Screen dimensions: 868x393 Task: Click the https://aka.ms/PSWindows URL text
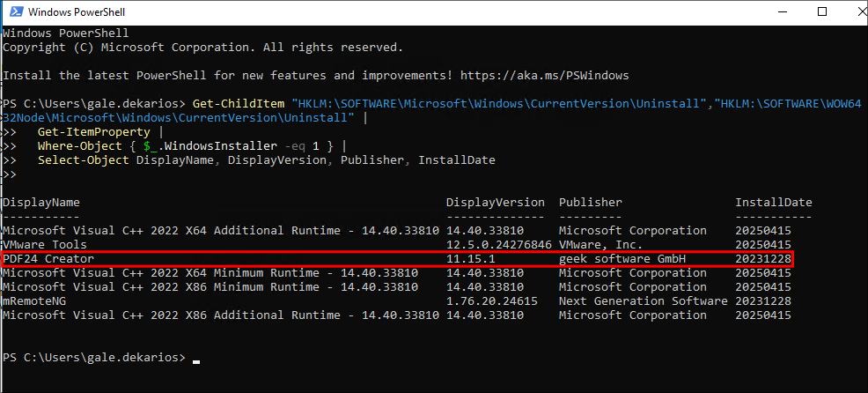pyautogui.click(x=545, y=76)
